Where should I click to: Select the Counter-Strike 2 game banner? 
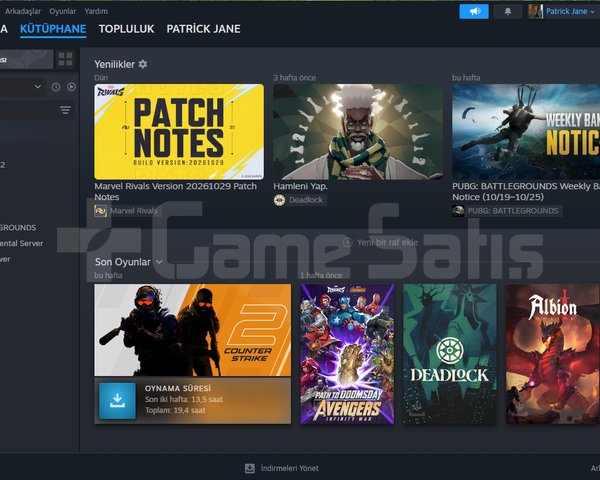[192, 330]
